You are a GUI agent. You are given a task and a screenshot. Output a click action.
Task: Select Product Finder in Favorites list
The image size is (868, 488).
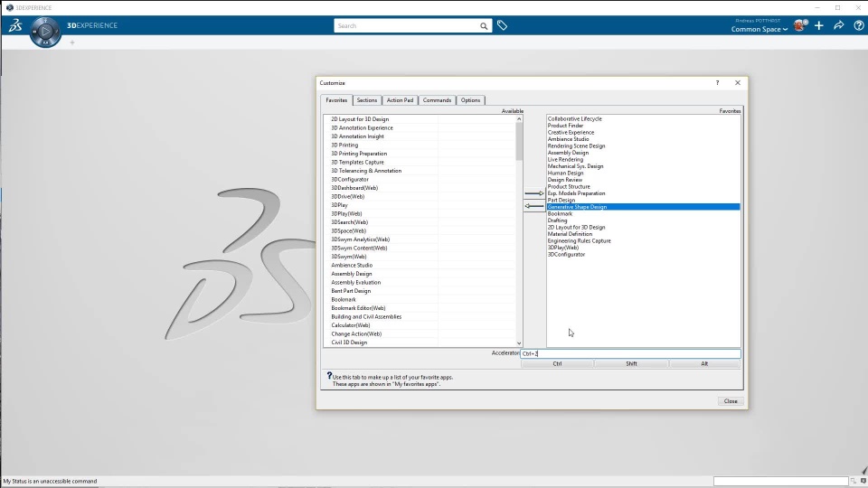(x=565, y=125)
